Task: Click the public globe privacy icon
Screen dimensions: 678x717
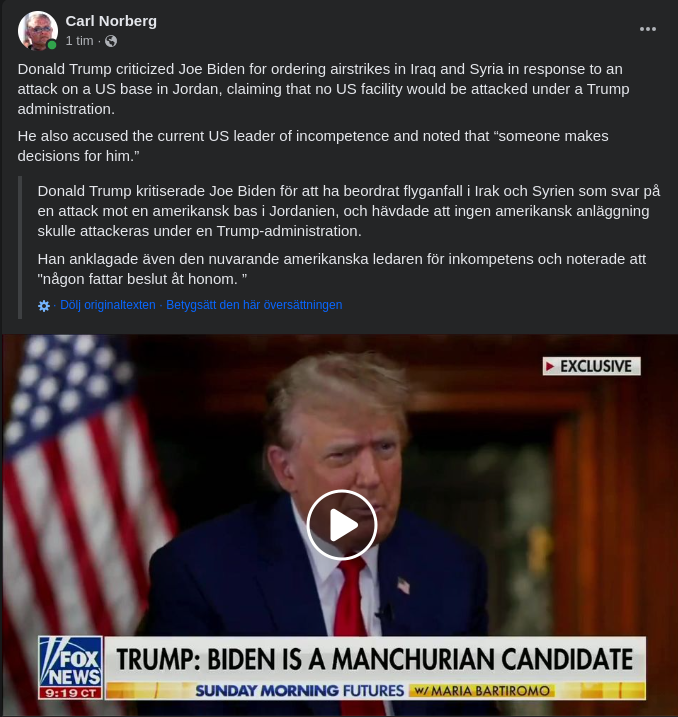Action: point(111,41)
